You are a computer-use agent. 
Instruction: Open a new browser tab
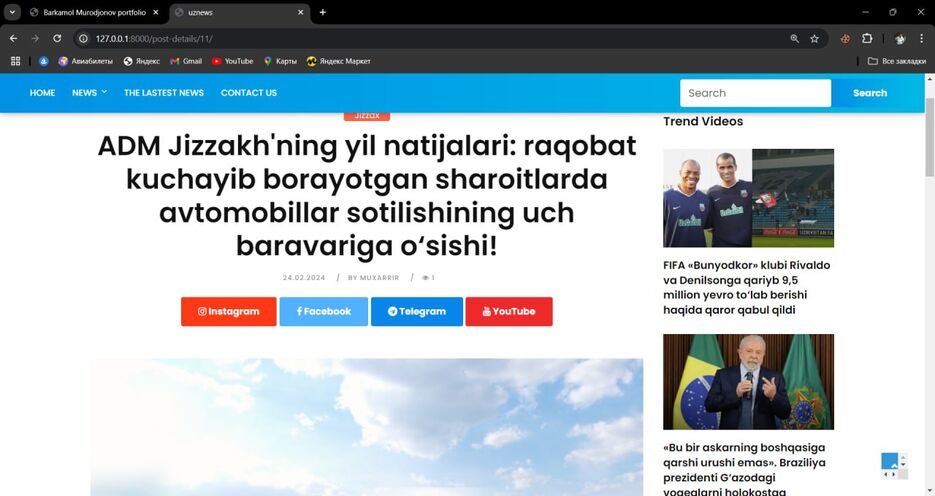pyautogui.click(x=323, y=12)
